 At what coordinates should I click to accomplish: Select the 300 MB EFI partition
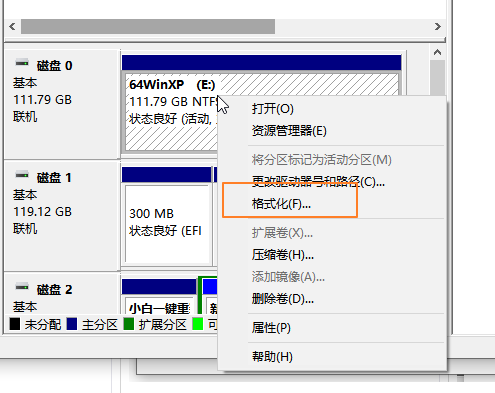(168, 223)
